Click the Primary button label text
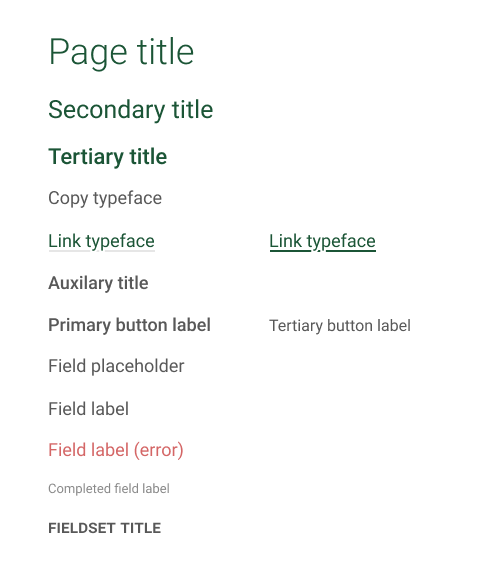 click(x=129, y=326)
